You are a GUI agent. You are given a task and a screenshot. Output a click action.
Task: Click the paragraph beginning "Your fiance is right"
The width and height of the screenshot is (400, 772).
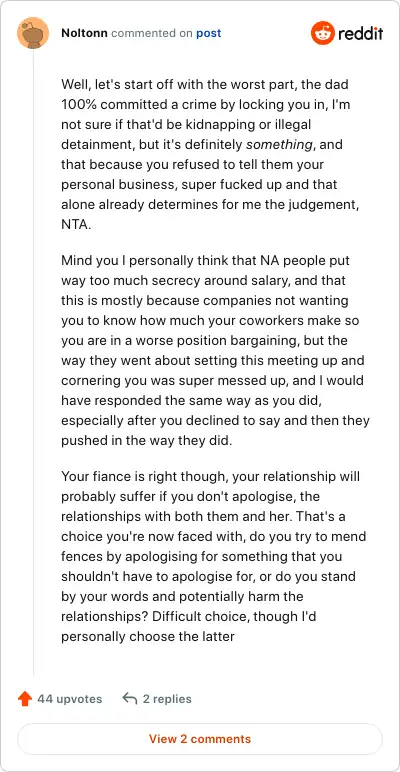tap(213, 556)
